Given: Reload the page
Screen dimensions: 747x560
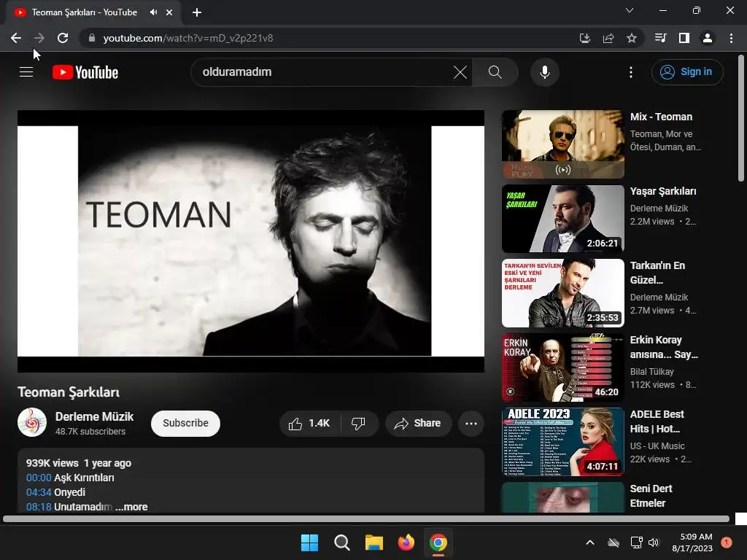Looking at the screenshot, I should (63, 38).
